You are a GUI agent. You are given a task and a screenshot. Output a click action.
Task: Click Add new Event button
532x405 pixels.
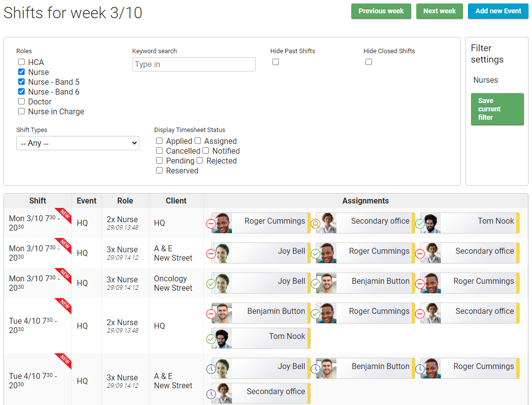(x=498, y=11)
